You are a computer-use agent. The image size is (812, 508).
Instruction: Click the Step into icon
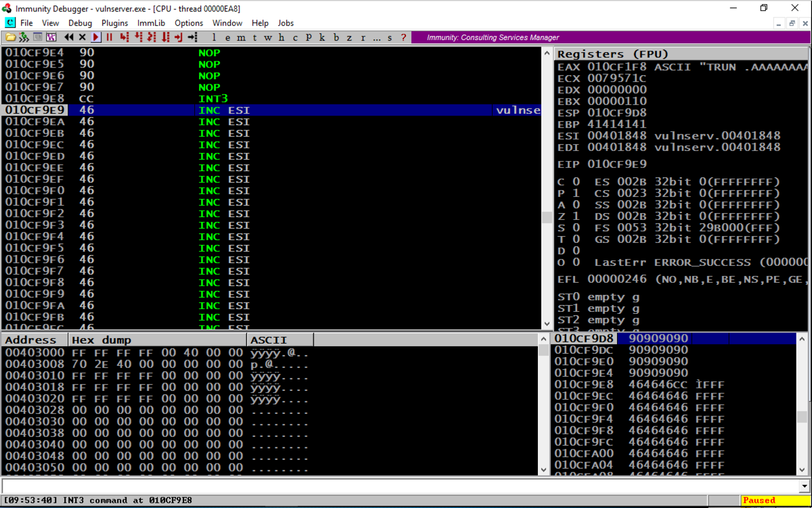[124, 37]
